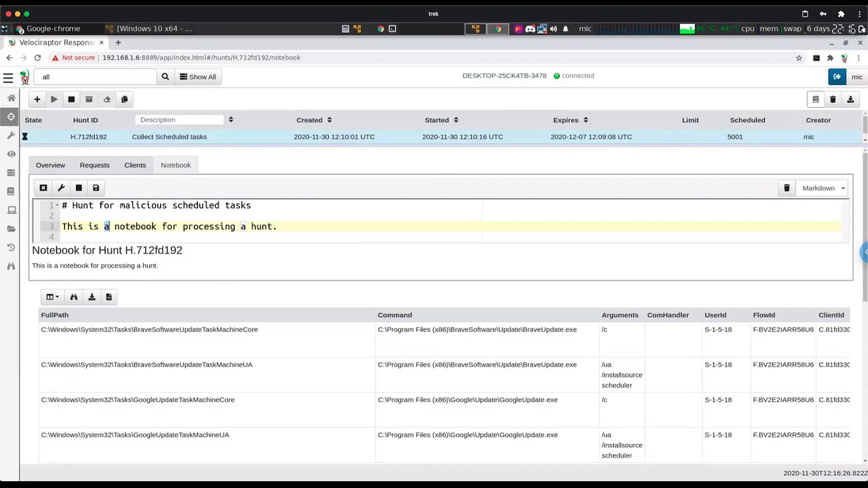Open hunt notebook icon in top-right toolbar
The image size is (868, 488).
point(816,100)
